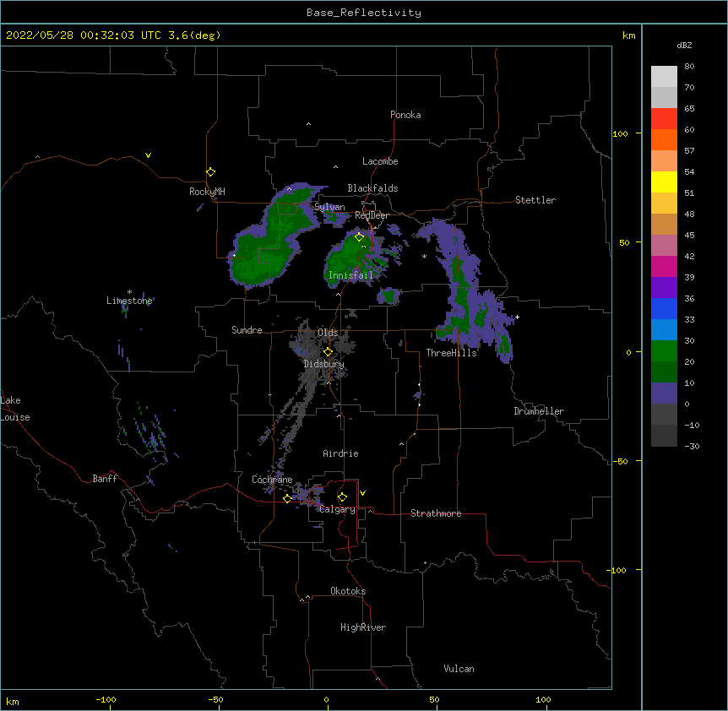Click the Sylvan city label
The width and height of the screenshot is (728, 711).
point(329,207)
